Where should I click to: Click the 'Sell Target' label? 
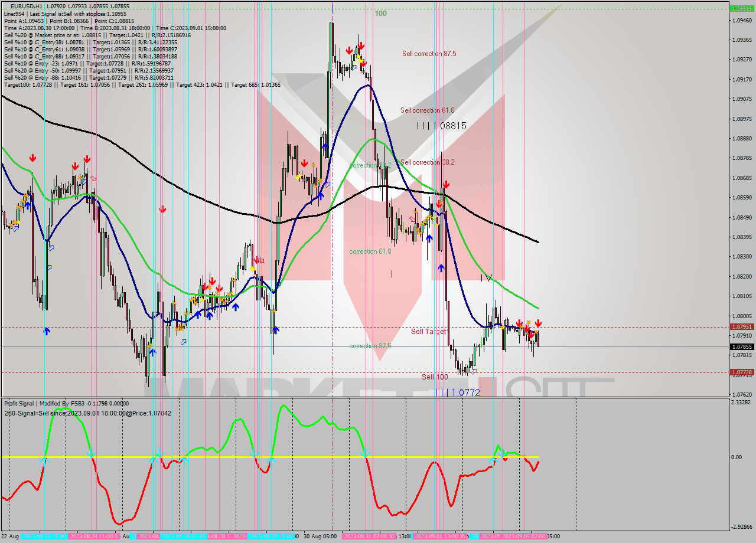(428, 332)
